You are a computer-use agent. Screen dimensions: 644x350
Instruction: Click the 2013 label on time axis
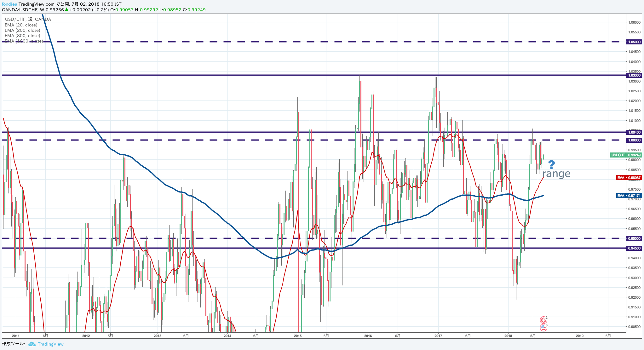pos(158,336)
